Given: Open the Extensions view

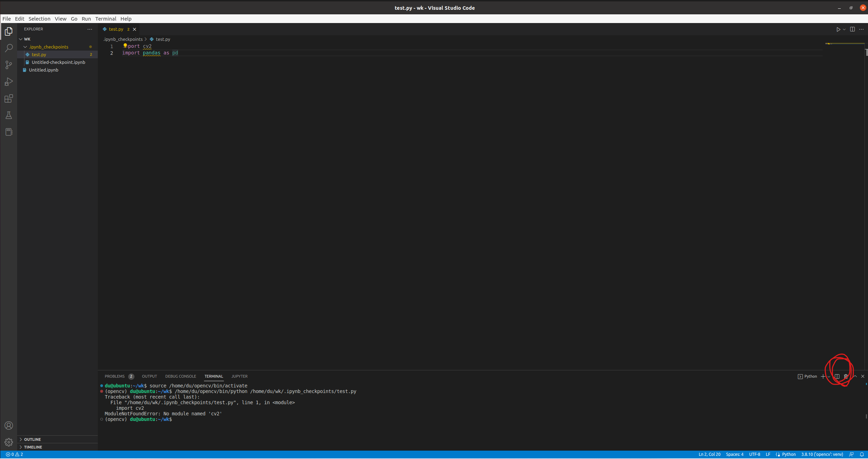Looking at the screenshot, I should click(9, 99).
